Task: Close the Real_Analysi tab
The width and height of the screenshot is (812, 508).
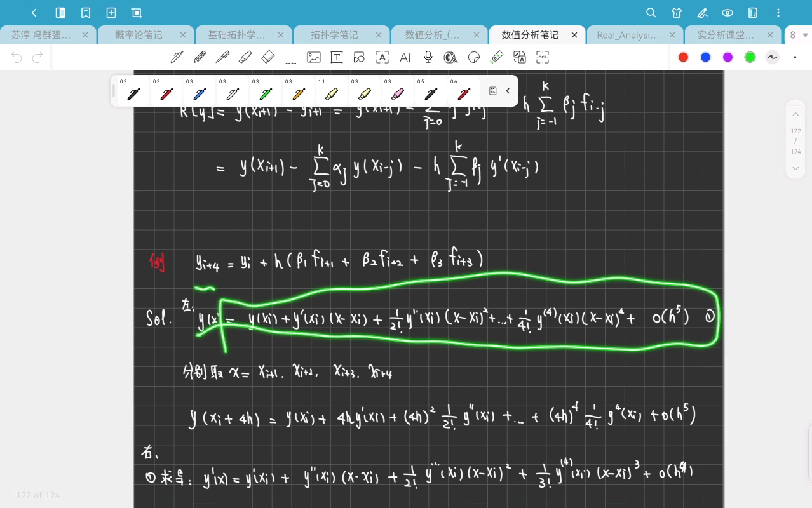Action: (672, 36)
